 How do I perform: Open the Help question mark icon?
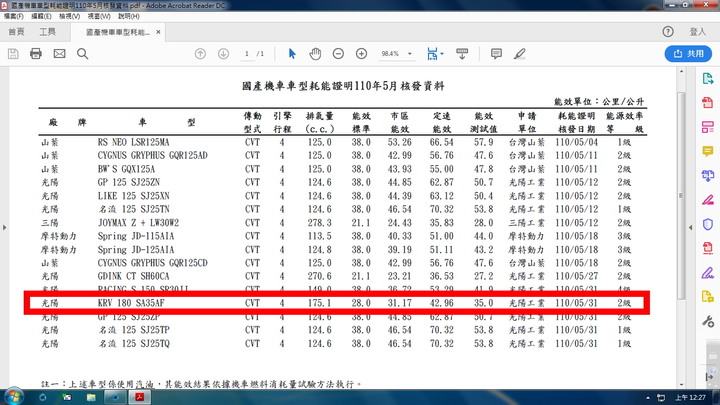(668, 32)
